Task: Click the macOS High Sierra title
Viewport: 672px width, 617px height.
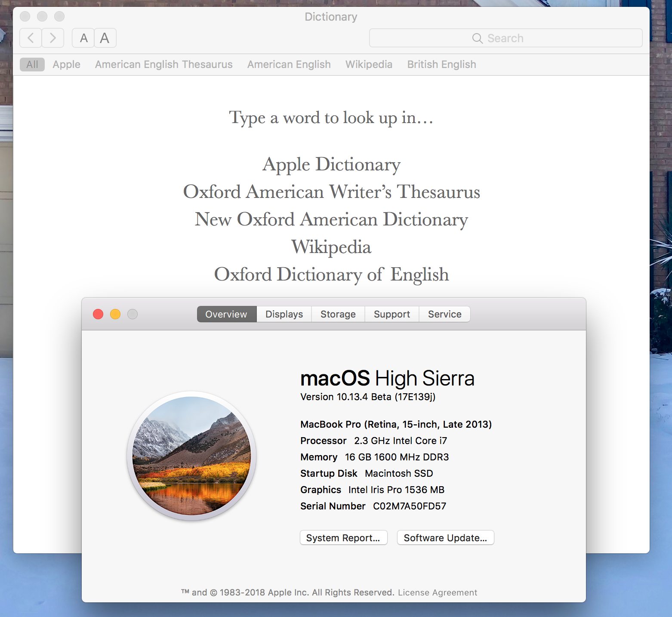Action: point(387,378)
